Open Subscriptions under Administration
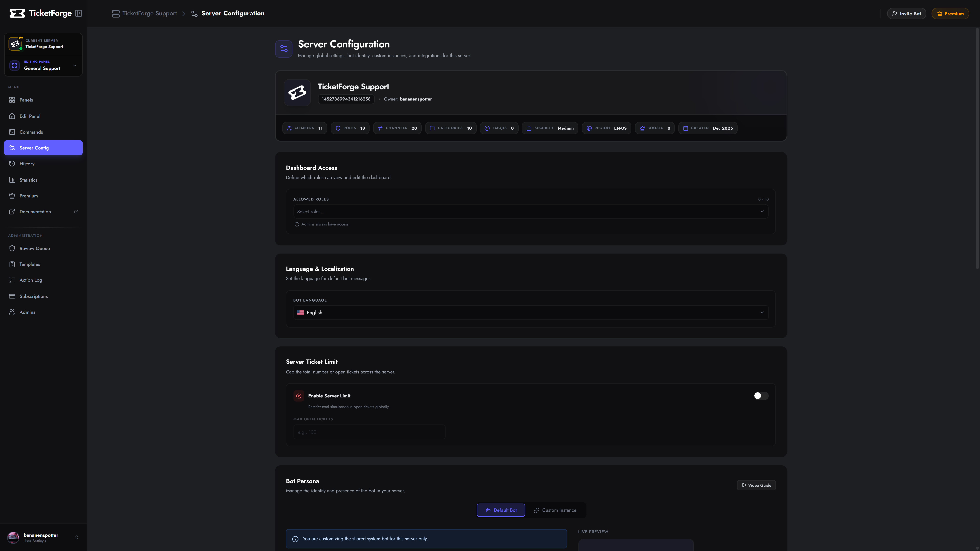 (43, 296)
